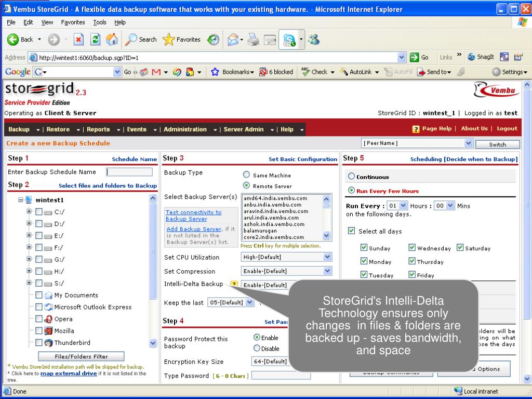Click the green Go arrow button
Viewport: 532px width, 399px height.
coord(414,57)
